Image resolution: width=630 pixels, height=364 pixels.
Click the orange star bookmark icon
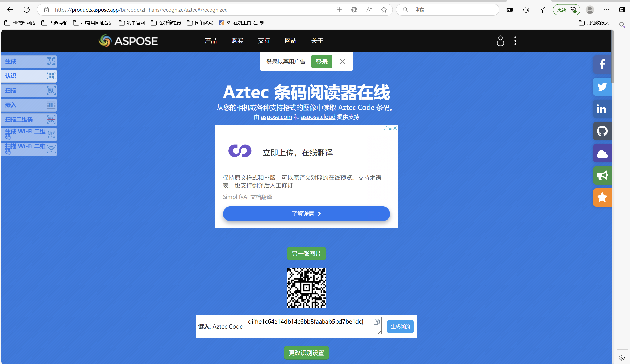pos(602,198)
